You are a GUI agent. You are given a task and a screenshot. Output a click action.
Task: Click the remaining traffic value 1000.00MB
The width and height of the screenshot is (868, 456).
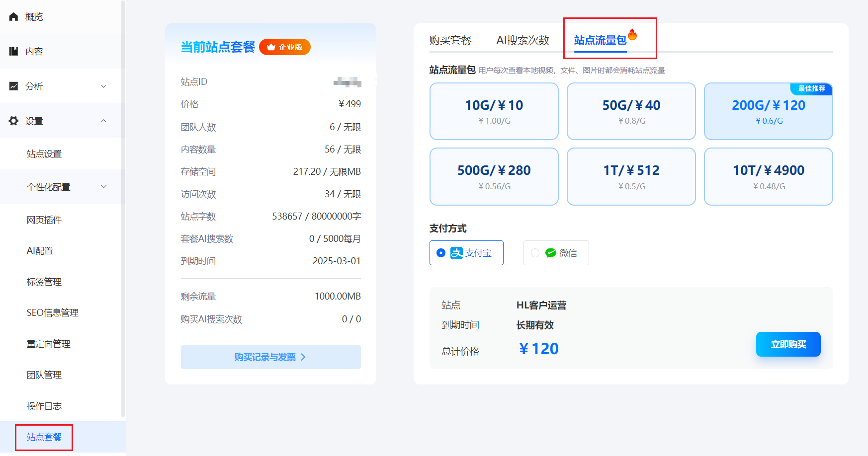(338, 297)
